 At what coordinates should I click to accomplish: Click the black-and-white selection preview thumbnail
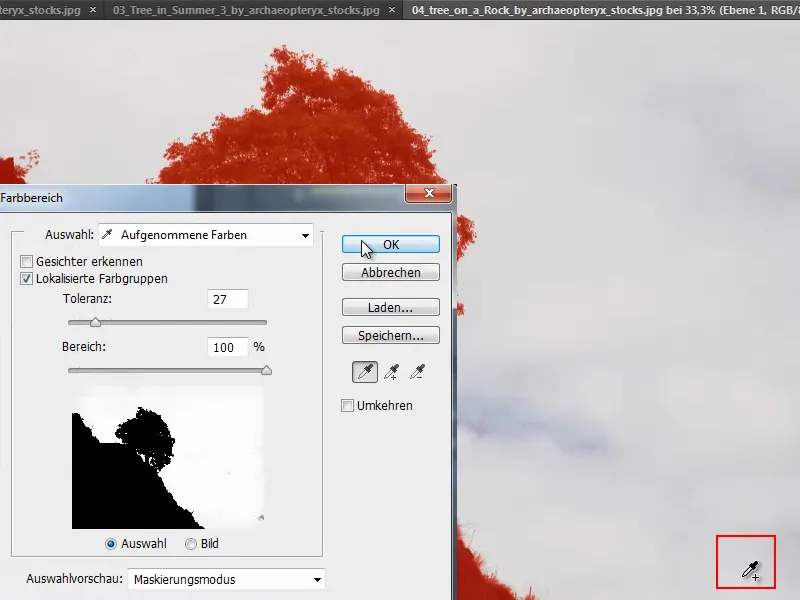(168, 458)
